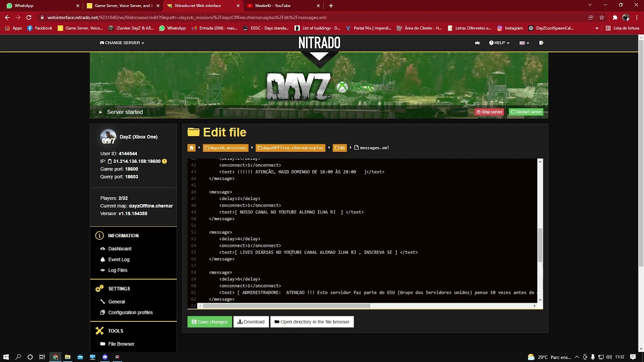
Task: Click the Nitrado logo
Action: (x=319, y=43)
